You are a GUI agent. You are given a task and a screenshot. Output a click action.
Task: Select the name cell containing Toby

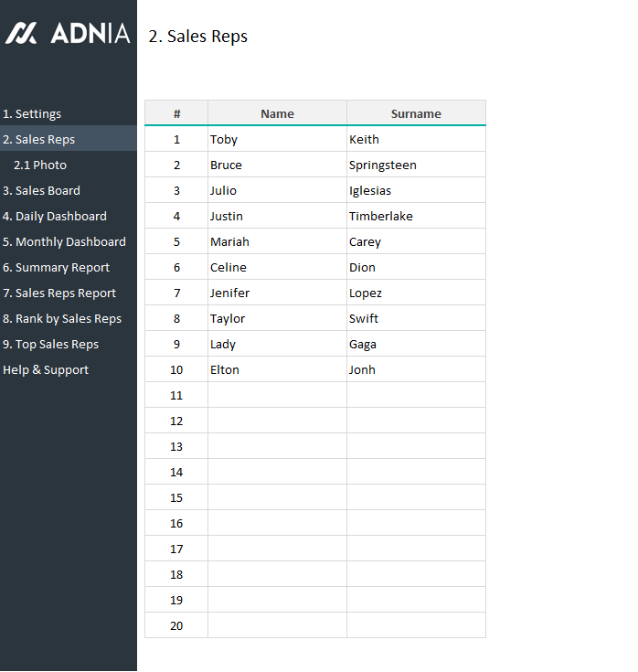point(277,140)
